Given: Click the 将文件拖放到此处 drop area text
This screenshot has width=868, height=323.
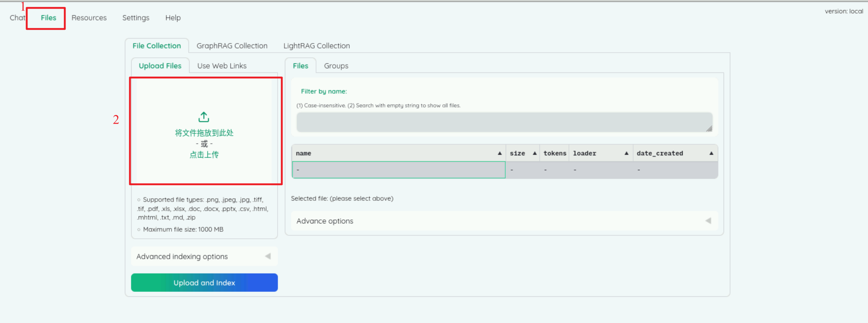Looking at the screenshot, I should [204, 133].
